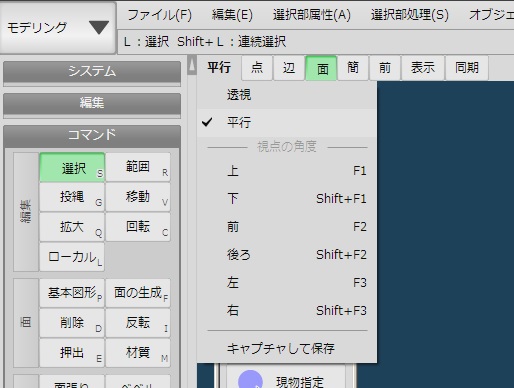Choose the checked 平行 projection entry

[x=287, y=123]
